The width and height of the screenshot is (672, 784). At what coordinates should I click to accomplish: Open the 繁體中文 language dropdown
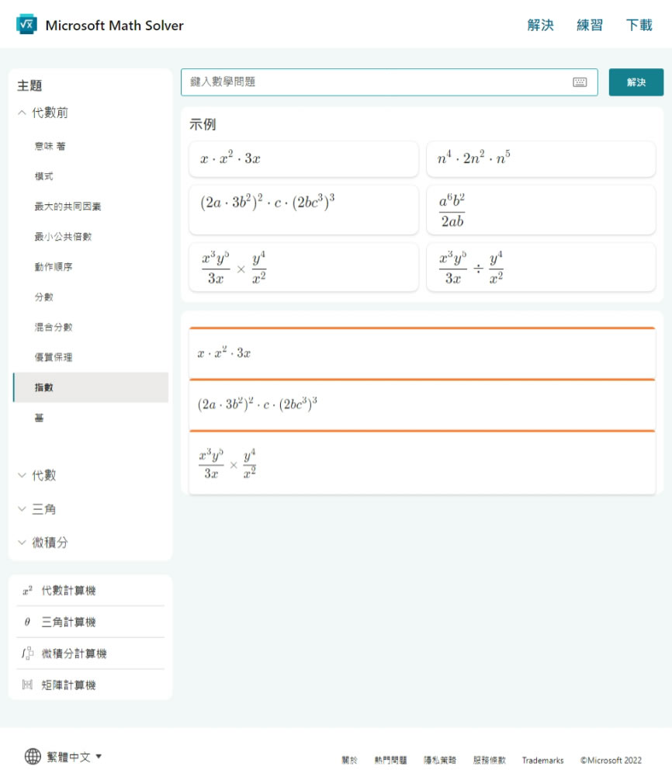tap(74, 757)
